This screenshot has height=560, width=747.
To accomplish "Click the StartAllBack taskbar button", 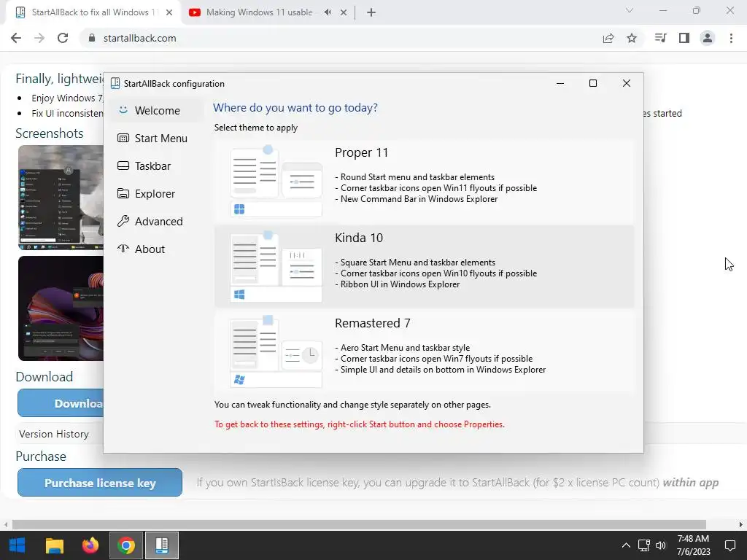I will click(x=162, y=545).
